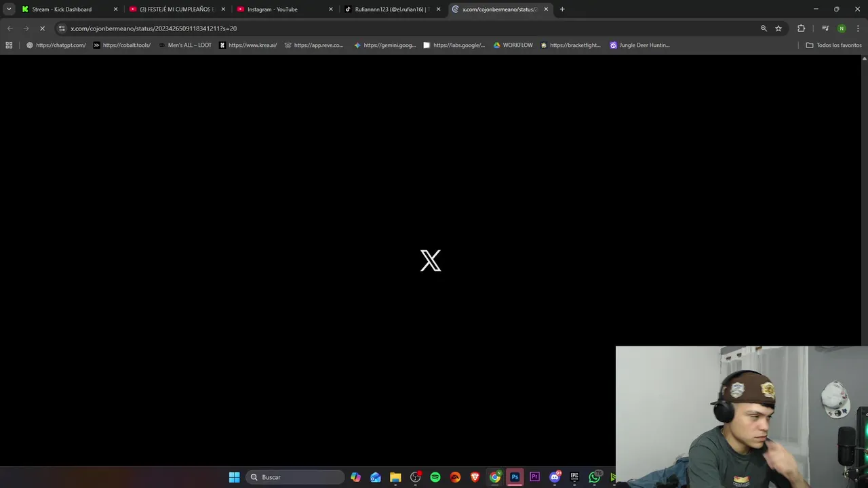Open the Chrome profile avatar N
This screenshot has width=868, height=488.
(842, 28)
